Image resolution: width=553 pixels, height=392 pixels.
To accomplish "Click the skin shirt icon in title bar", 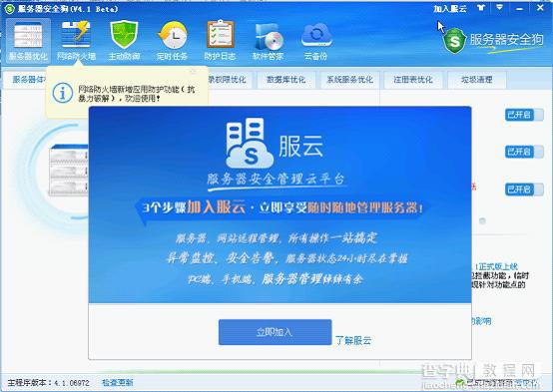I will click(481, 8).
